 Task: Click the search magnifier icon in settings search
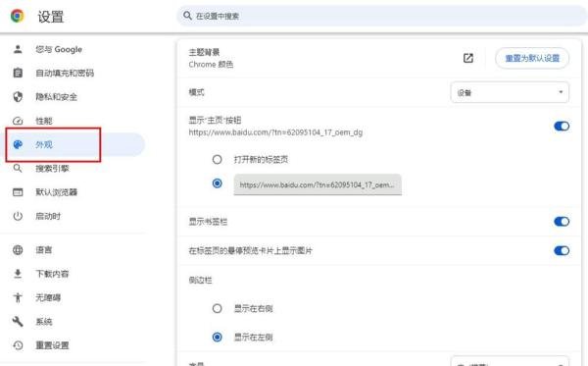(x=187, y=16)
